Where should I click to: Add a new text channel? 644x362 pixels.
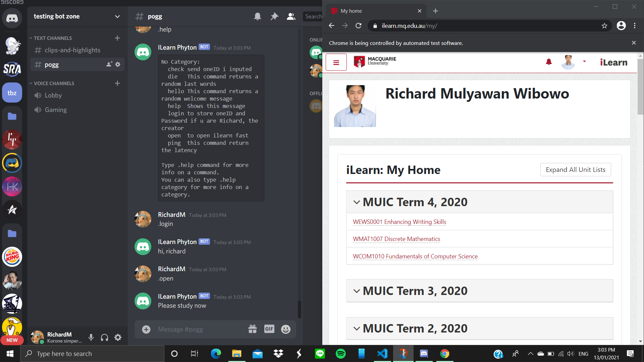(x=117, y=38)
